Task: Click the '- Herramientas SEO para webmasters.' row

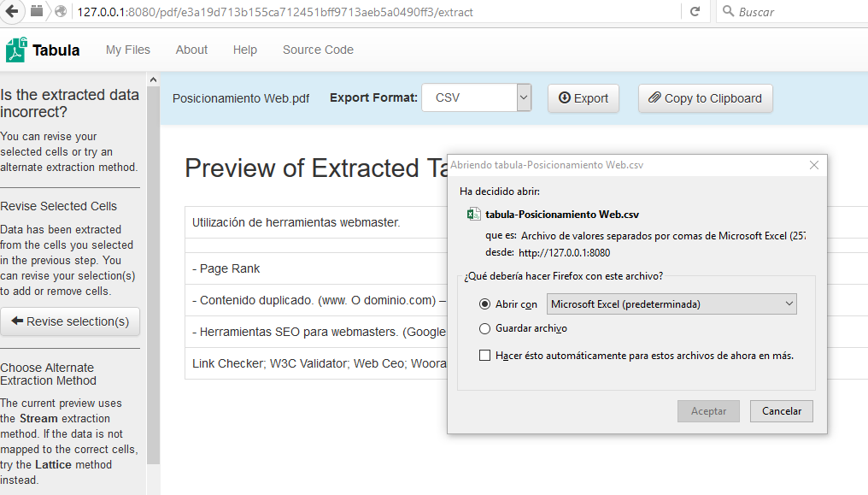Action: 316,332
